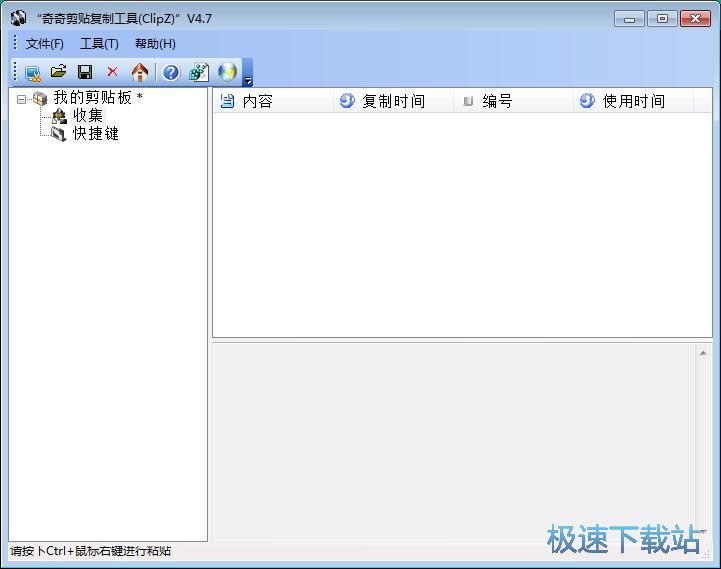Click the preview pane scroll up arrow
Screen dimensions: 721x569
point(703,353)
